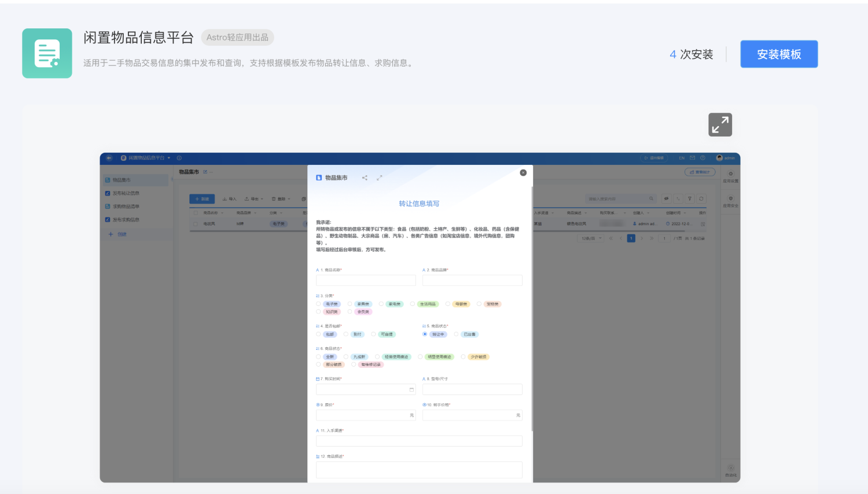Open the 分类 column header dropdown
868x494 pixels.
click(x=281, y=213)
